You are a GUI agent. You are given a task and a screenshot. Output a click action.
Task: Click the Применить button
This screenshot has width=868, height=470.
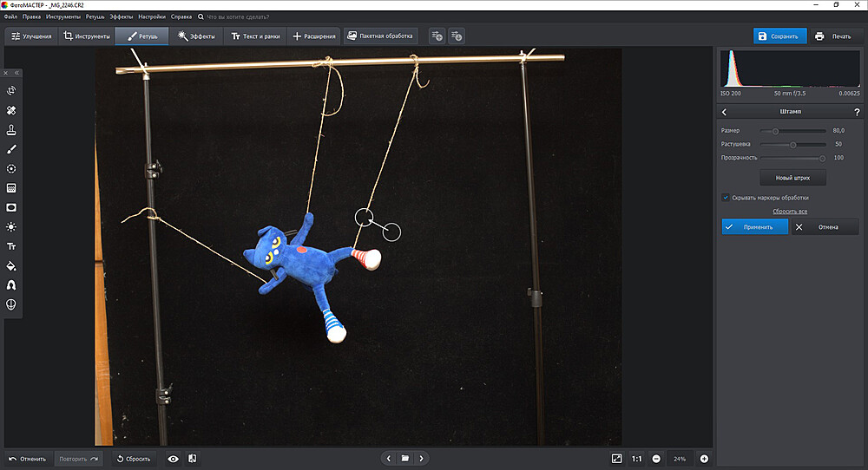click(754, 226)
